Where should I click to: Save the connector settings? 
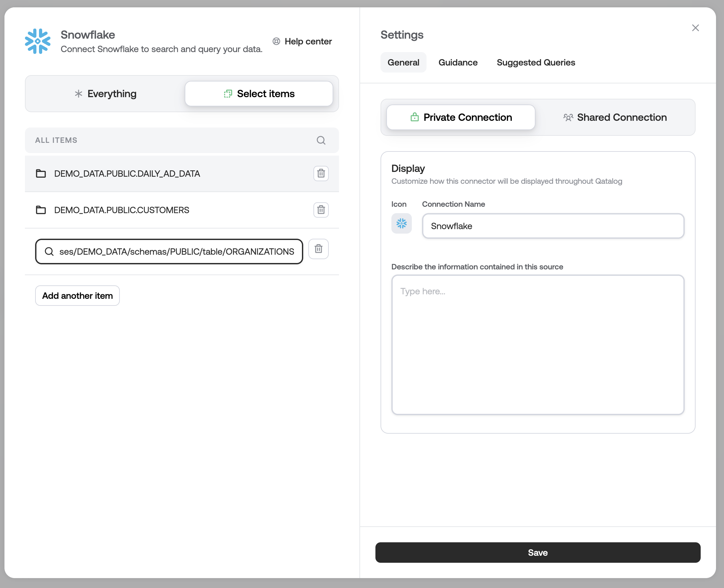coord(538,553)
